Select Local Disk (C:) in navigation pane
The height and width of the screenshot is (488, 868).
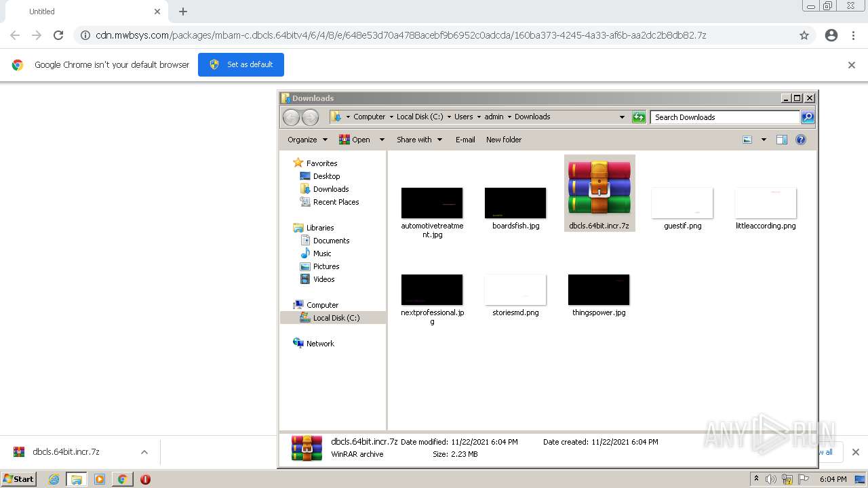[x=336, y=318]
